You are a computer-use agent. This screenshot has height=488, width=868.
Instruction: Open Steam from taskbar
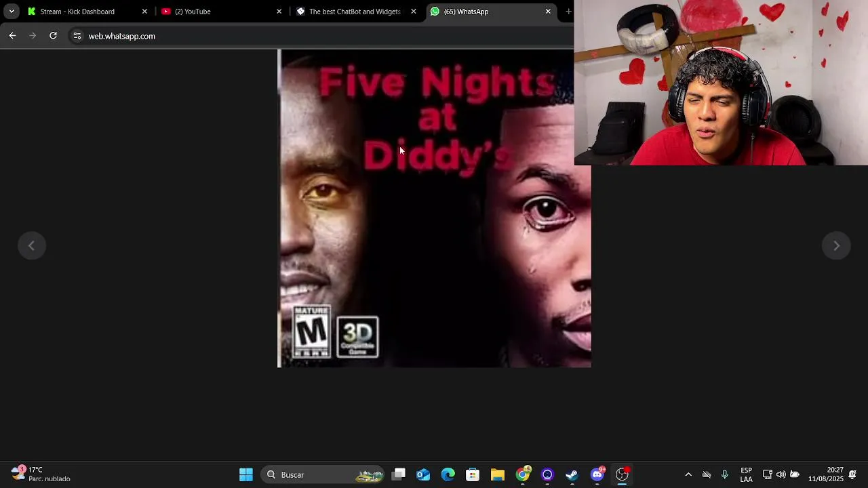pyautogui.click(x=572, y=474)
